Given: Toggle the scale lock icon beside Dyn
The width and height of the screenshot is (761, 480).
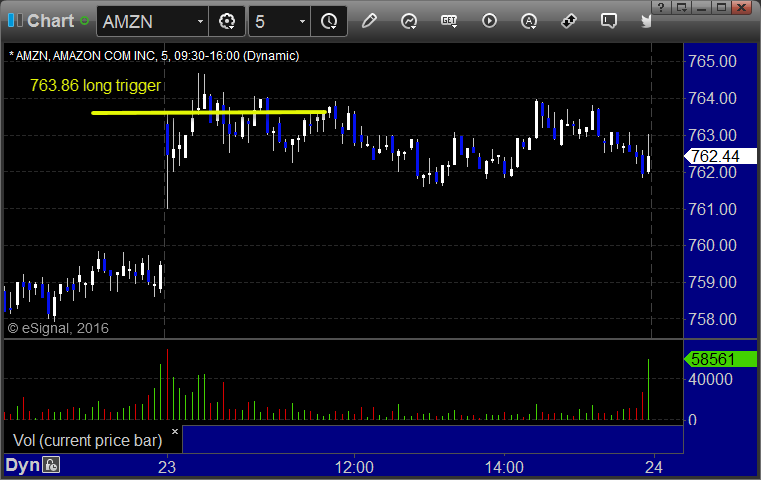Looking at the screenshot, I should pyautogui.click(x=51, y=465).
